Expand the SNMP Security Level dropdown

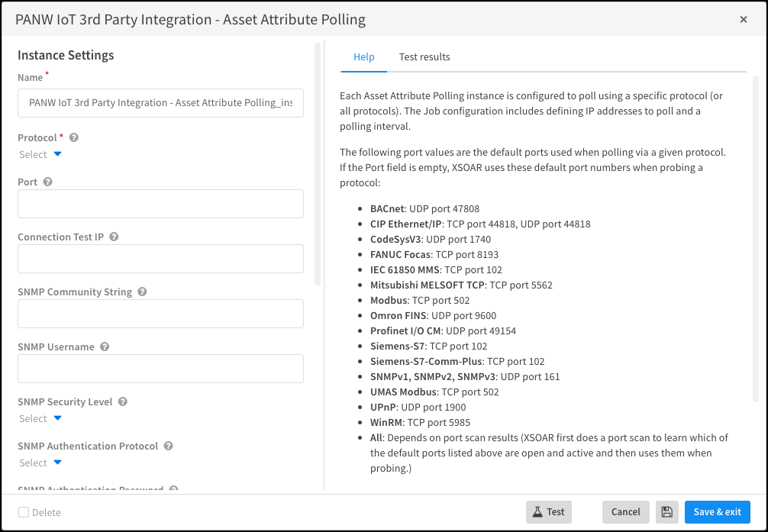pyautogui.click(x=40, y=419)
